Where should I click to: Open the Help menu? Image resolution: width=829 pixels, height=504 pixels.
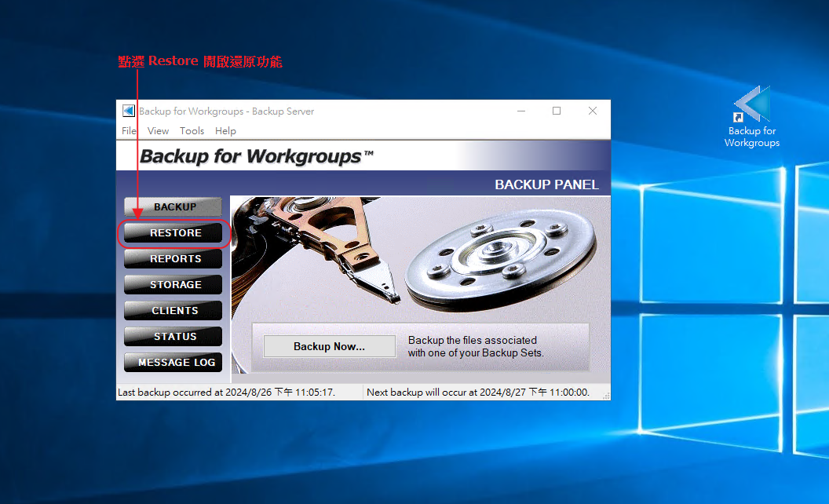[x=225, y=130]
